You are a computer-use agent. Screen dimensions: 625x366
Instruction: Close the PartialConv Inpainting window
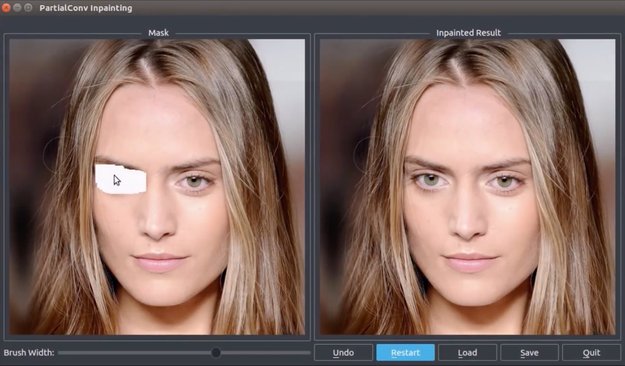[6, 8]
